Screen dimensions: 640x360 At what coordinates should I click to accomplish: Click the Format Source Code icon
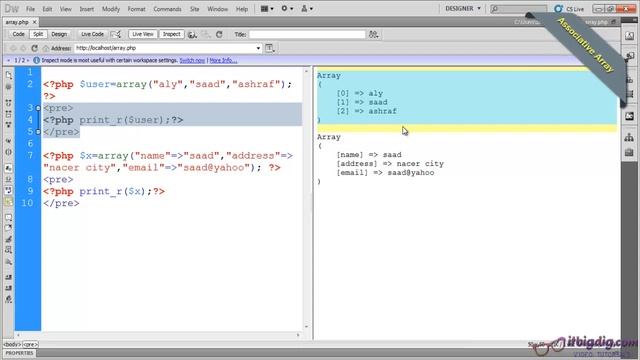point(9,299)
